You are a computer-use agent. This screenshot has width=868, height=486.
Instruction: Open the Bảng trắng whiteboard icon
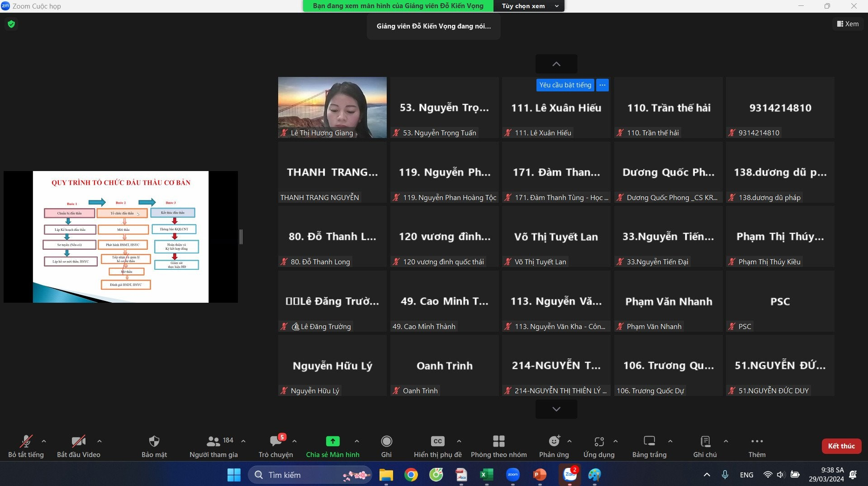pos(649,442)
